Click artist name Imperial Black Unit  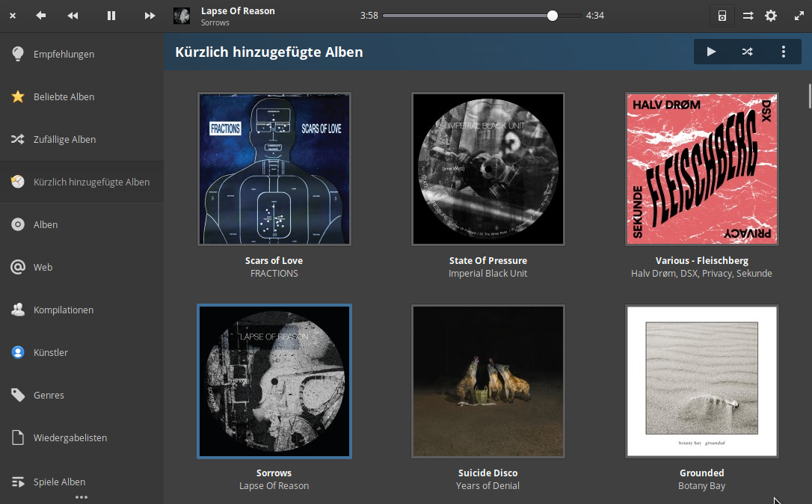pyautogui.click(x=487, y=274)
